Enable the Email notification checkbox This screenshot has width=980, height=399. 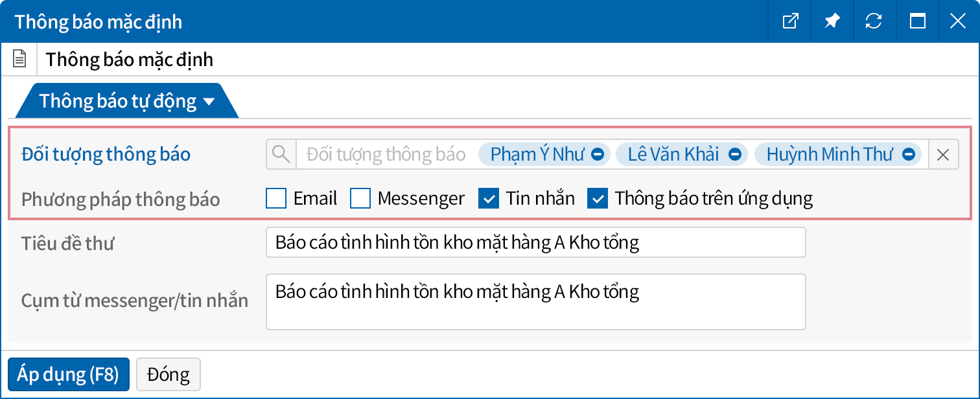275,198
